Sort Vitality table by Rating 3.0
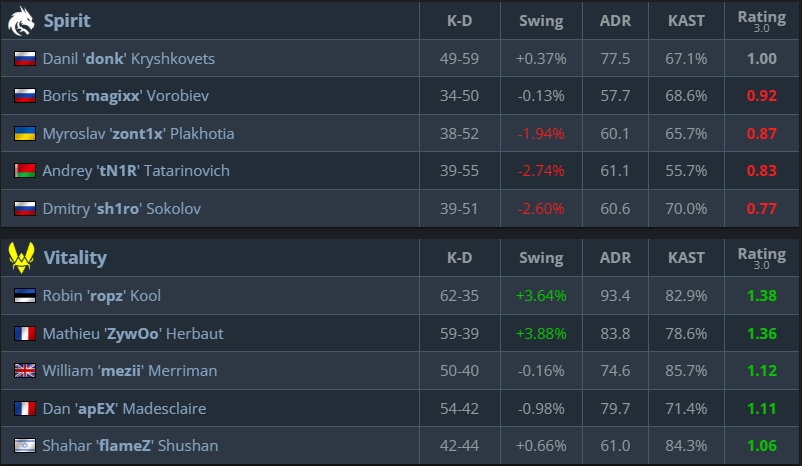Screen dimensions: 802x466 click(761, 258)
